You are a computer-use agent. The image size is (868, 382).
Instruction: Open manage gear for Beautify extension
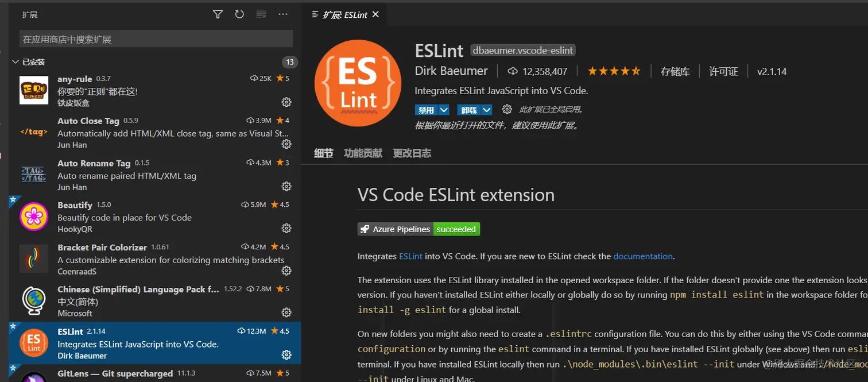click(286, 229)
